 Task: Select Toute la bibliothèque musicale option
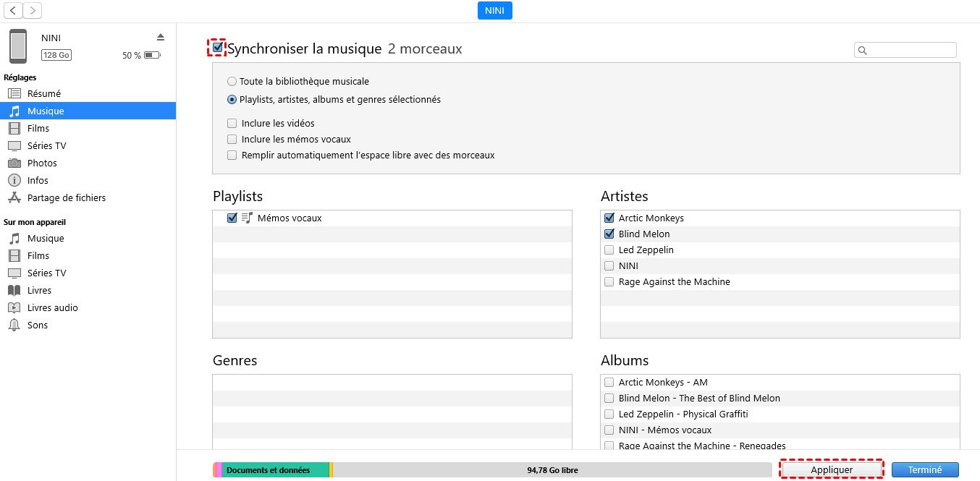232,82
